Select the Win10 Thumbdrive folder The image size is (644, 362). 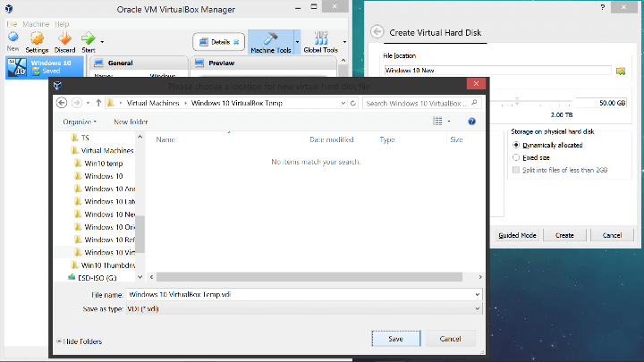(x=103, y=265)
